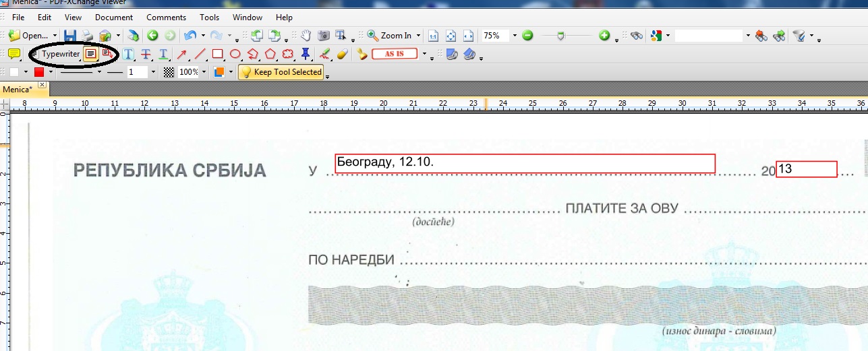Go to previous view with green back arrow
Image resolution: width=868 pixels, height=351 pixels.
[x=153, y=35]
